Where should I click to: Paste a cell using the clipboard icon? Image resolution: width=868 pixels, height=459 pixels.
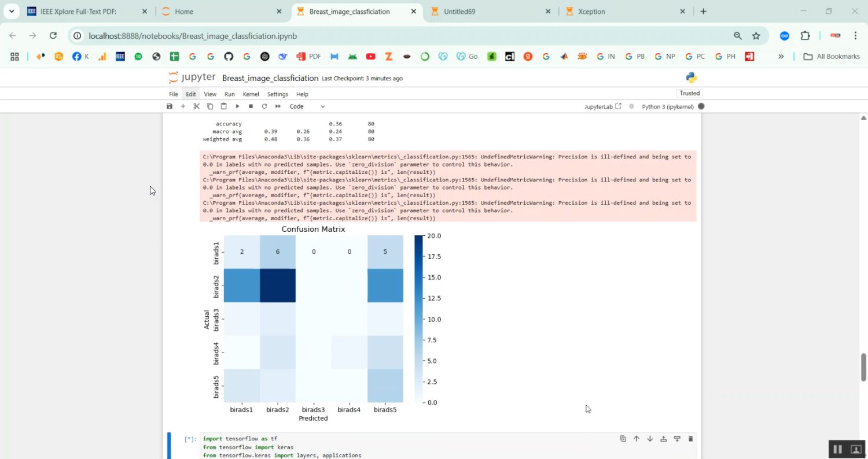[x=223, y=106]
